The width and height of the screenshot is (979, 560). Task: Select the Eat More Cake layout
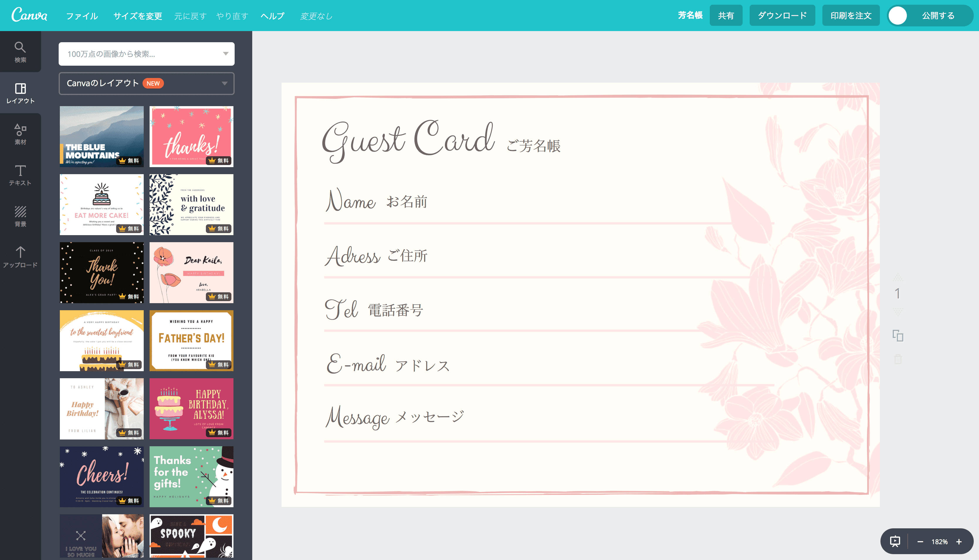coord(101,205)
